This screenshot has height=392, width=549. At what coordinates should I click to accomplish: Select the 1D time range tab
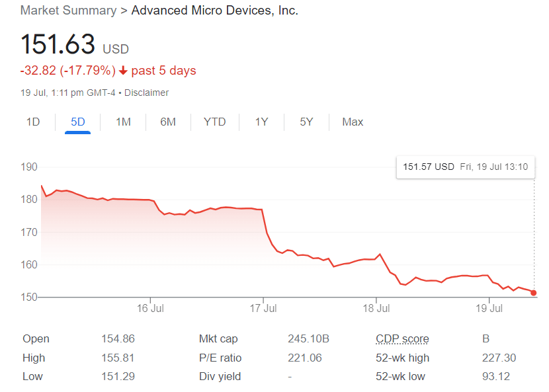click(x=33, y=122)
